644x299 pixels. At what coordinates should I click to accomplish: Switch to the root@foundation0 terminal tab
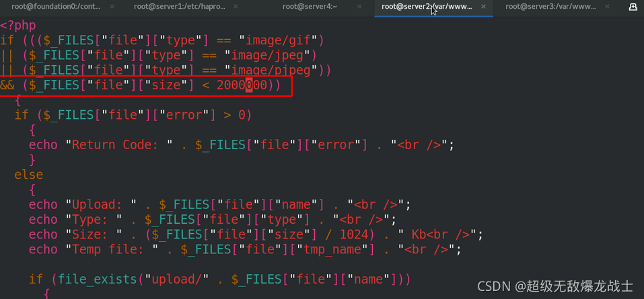point(57,7)
